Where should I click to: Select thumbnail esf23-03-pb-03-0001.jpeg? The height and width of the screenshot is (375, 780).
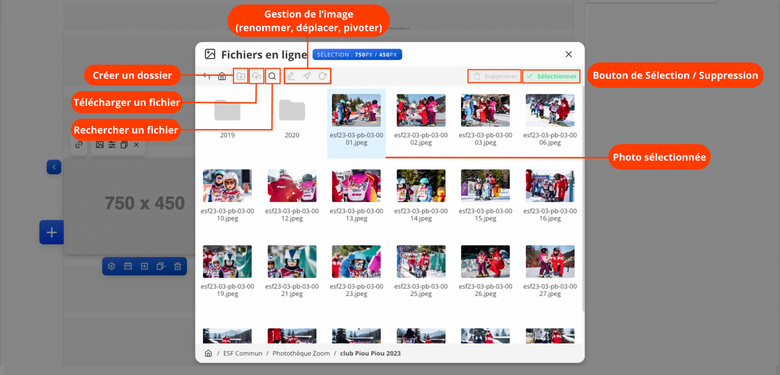point(356,110)
